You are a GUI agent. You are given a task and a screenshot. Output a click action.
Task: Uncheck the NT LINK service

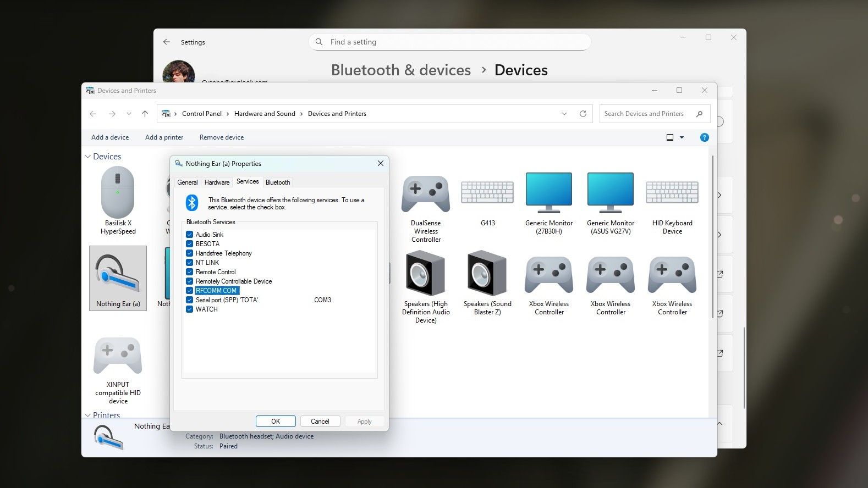[x=189, y=262]
